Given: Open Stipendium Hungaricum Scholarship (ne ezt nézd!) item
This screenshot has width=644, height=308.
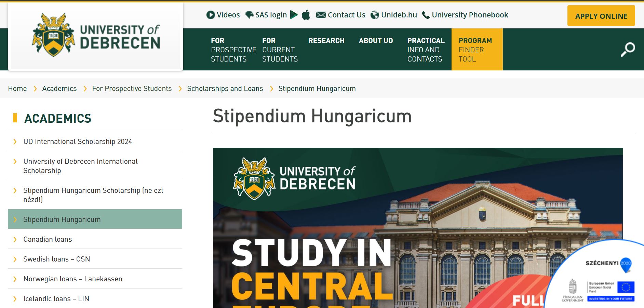Looking at the screenshot, I should [x=95, y=195].
